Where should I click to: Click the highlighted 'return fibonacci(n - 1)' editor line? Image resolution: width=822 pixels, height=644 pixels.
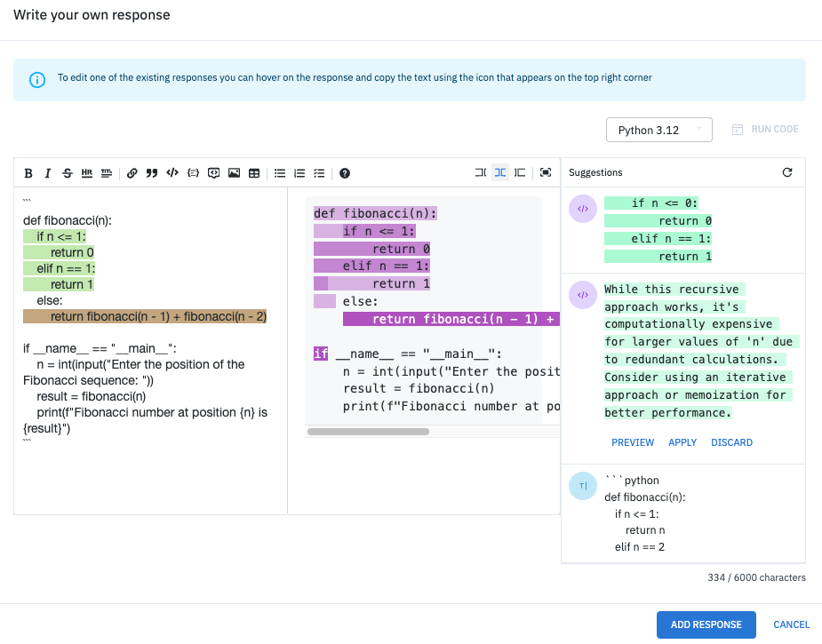pos(145,316)
